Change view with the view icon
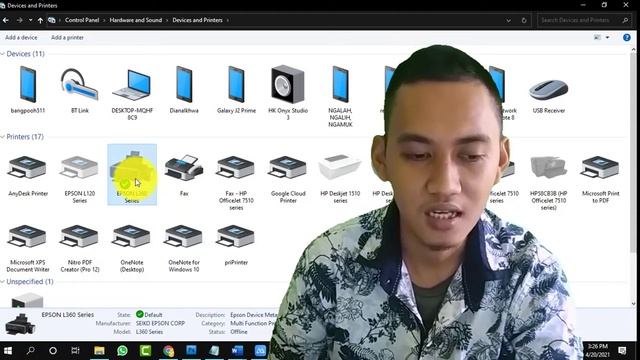 [x=597, y=37]
